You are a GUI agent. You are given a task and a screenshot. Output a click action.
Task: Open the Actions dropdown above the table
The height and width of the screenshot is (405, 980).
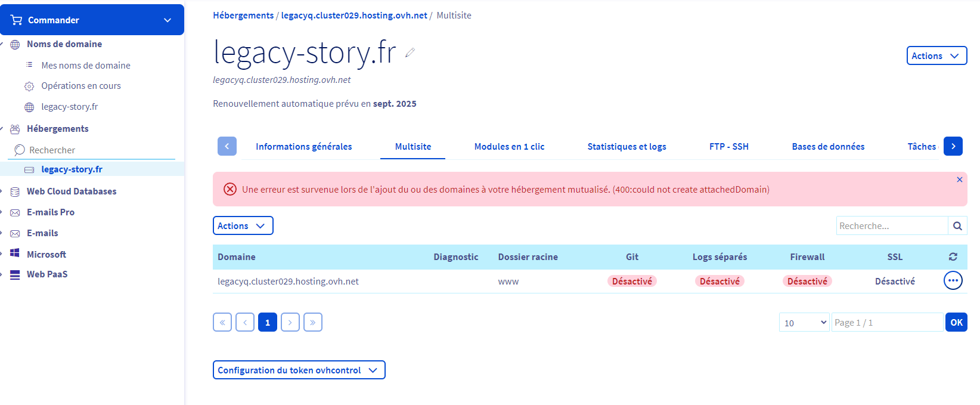click(243, 225)
